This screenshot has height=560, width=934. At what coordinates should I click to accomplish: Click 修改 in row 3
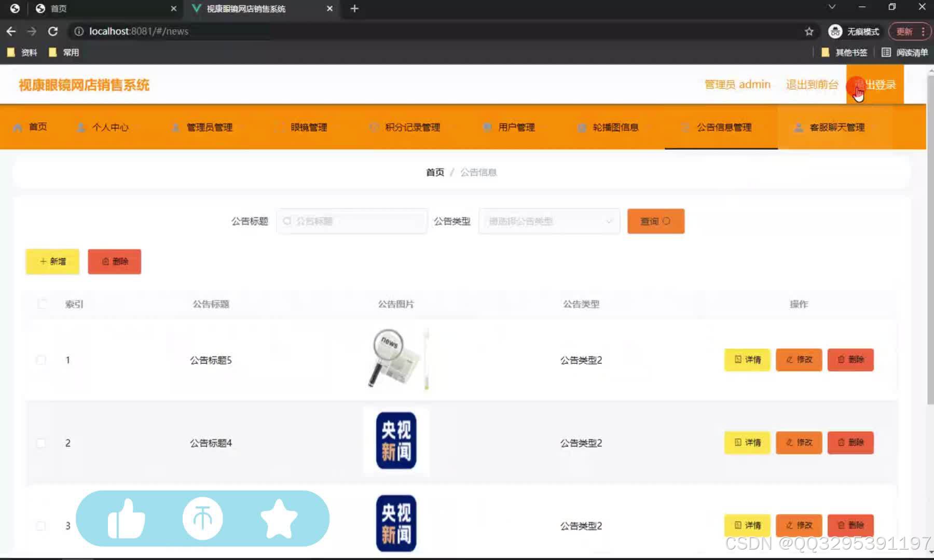click(x=799, y=526)
